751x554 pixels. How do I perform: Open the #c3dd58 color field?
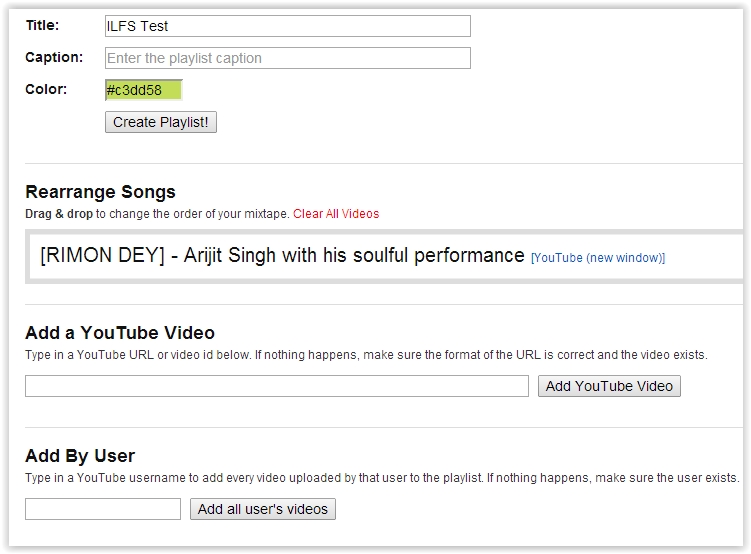click(143, 90)
